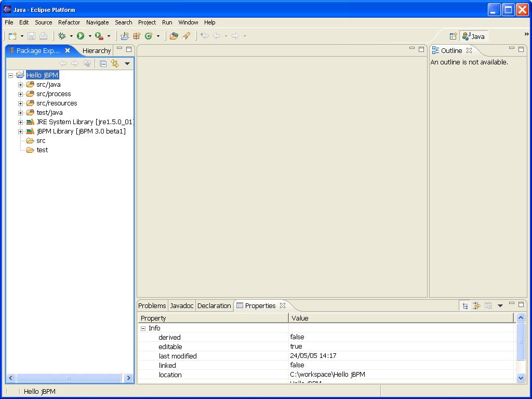Collapse the Hello jBPM project node
Screen dimensions: 532x399
tap(11, 75)
